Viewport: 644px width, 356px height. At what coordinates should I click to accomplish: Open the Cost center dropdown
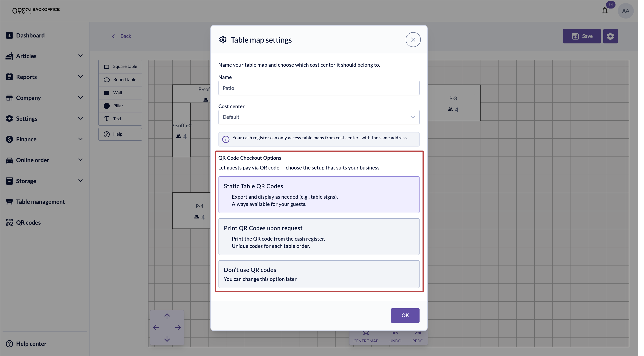click(319, 117)
